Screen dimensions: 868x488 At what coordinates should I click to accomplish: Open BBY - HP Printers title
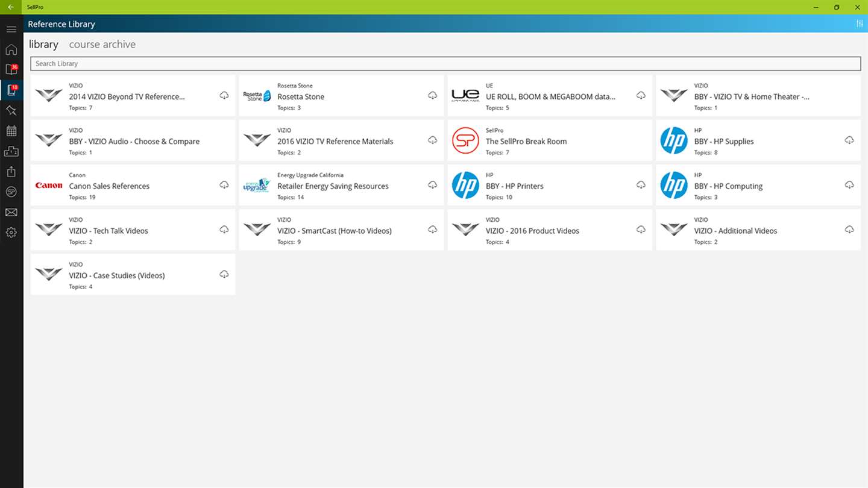pos(515,186)
